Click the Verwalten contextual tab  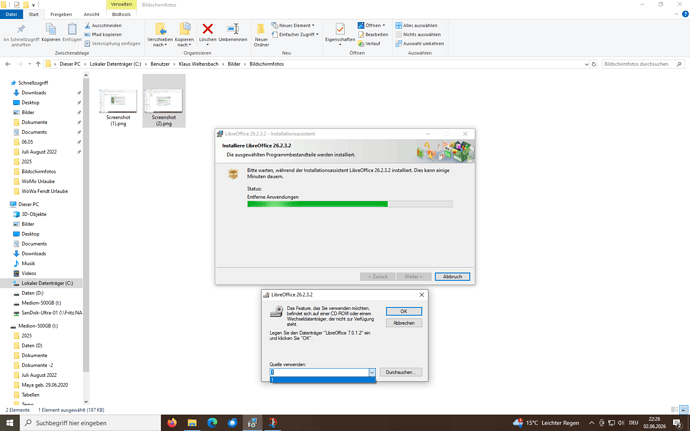click(x=121, y=4)
